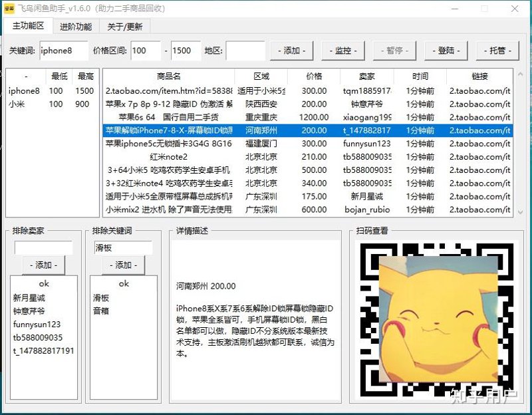
Task: Click the 175.00 price cell
Action: click(x=314, y=196)
